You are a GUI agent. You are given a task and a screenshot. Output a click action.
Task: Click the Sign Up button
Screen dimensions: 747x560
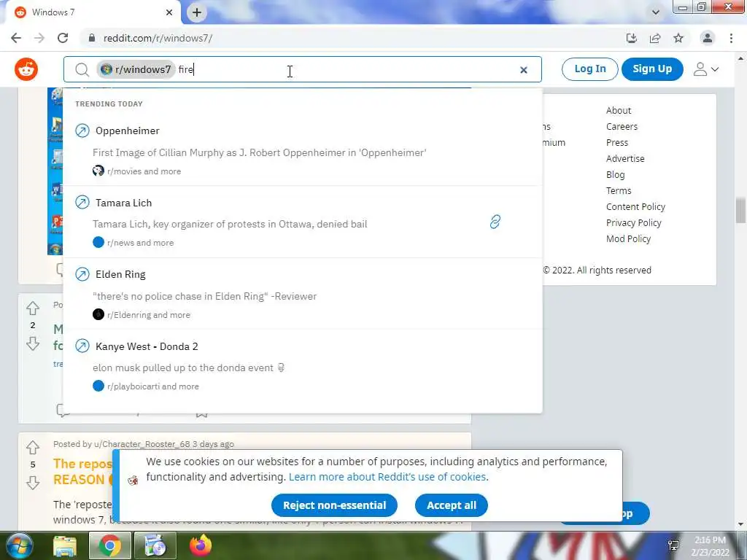click(x=652, y=69)
